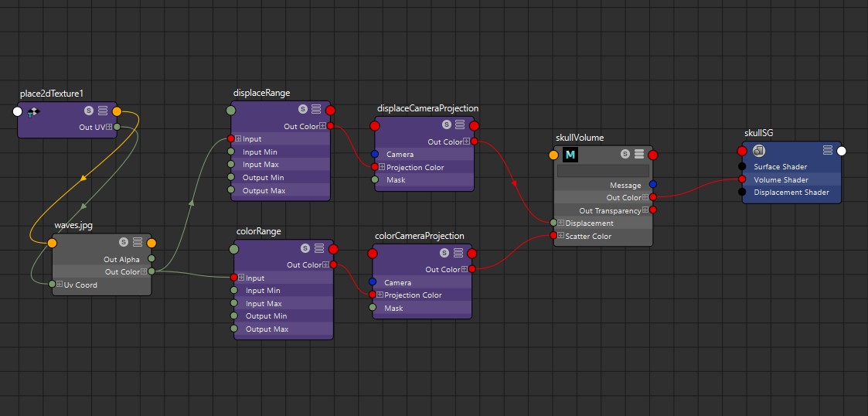Viewport: 868px width, 416px height.
Task: Expand Uv Coord attribute on waves.jpg
Action: [x=60, y=285]
